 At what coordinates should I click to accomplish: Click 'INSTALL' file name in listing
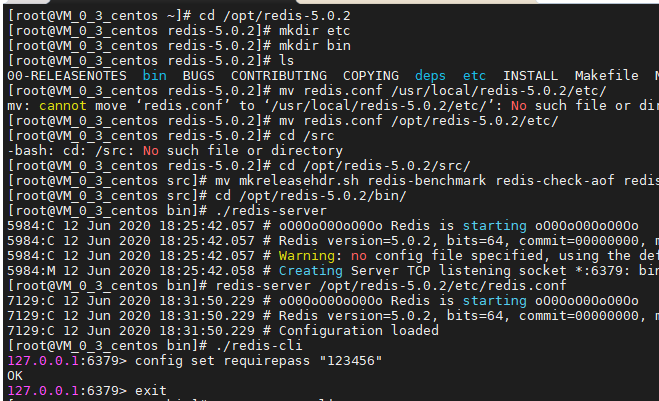(x=530, y=76)
